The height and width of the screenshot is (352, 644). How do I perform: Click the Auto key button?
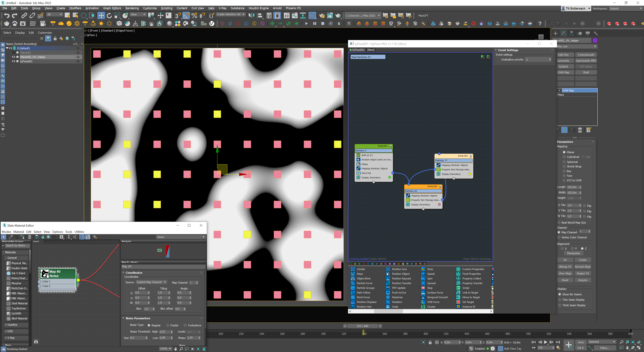581,342
